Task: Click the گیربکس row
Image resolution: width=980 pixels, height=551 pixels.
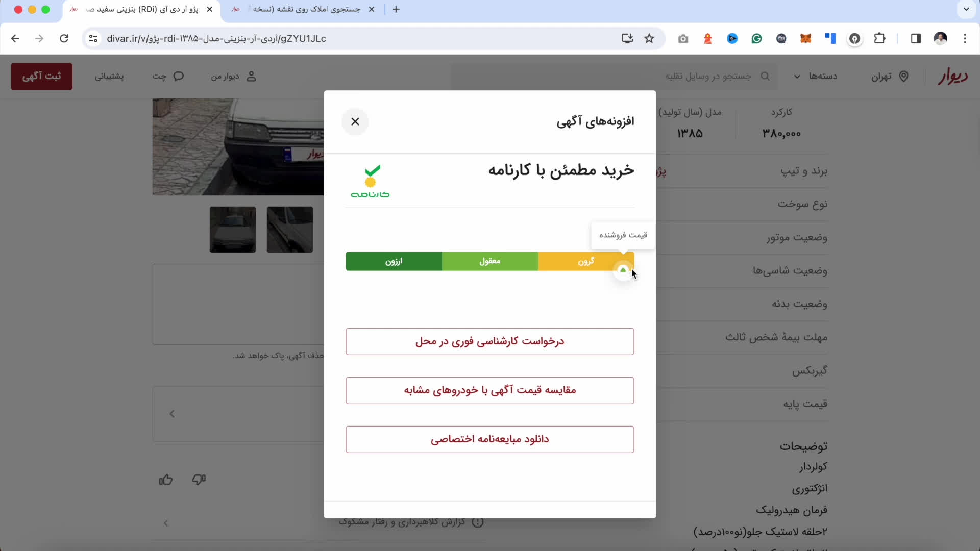Action: click(x=741, y=371)
